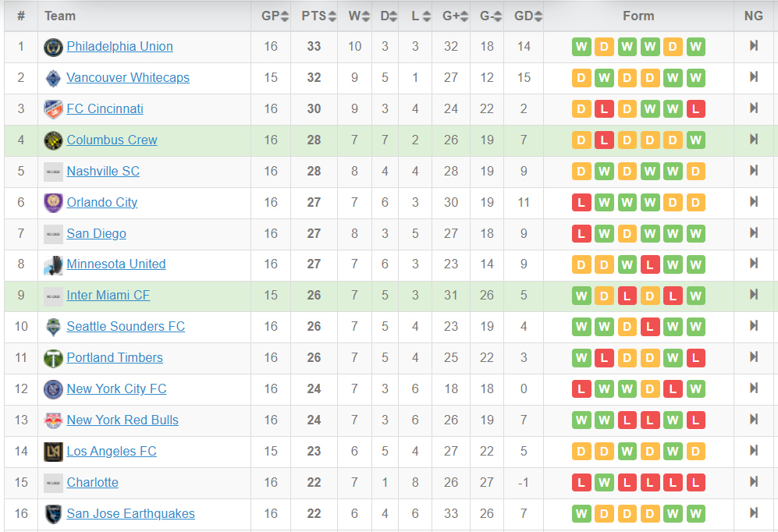
Task: Click the Orlando City lion crest
Action: click(x=53, y=203)
